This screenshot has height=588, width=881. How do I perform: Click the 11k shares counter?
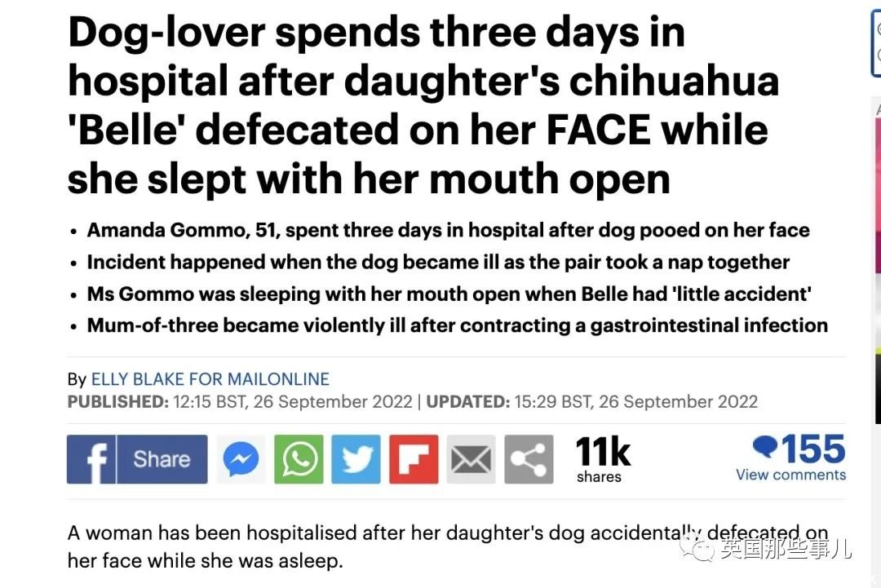(603, 459)
